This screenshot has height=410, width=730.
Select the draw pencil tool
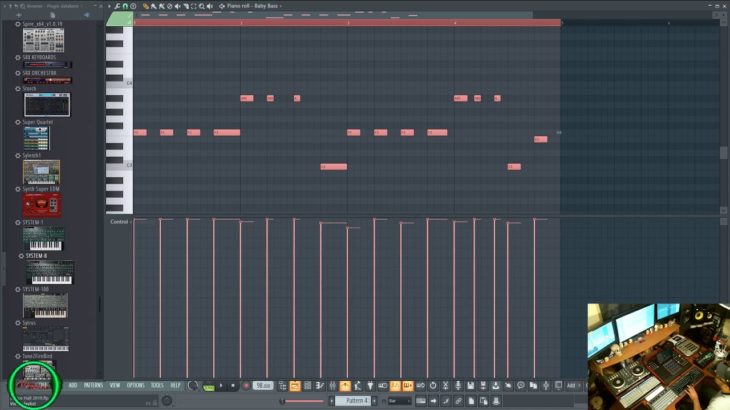point(146,6)
